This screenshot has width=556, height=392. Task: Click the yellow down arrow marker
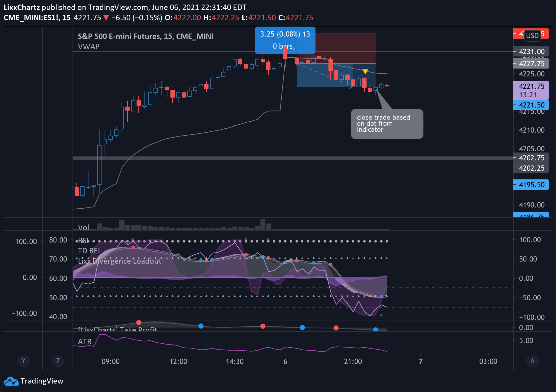tap(365, 72)
